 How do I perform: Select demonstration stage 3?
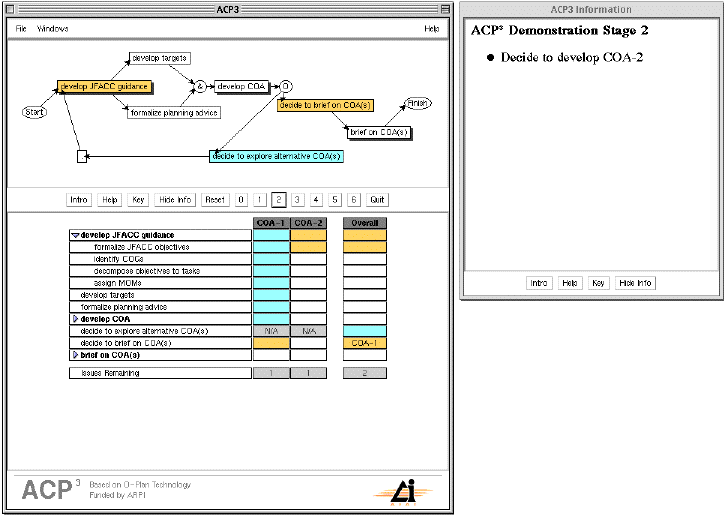(x=297, y=200)
